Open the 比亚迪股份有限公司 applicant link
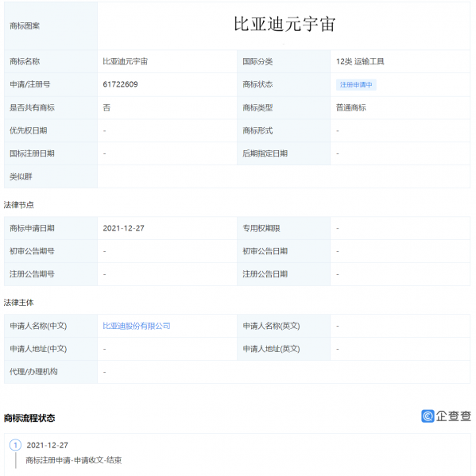The width and height of the screenshot is (476, 476). click(137, 326)
